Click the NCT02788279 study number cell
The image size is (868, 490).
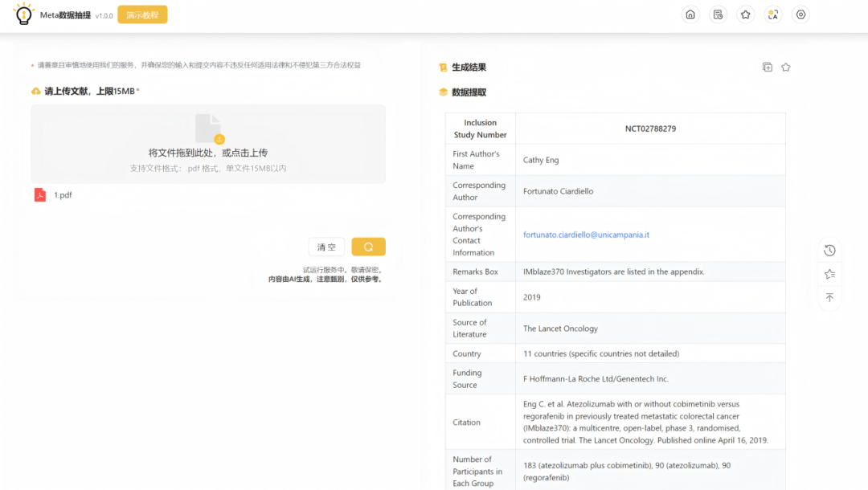click(650, 129)
